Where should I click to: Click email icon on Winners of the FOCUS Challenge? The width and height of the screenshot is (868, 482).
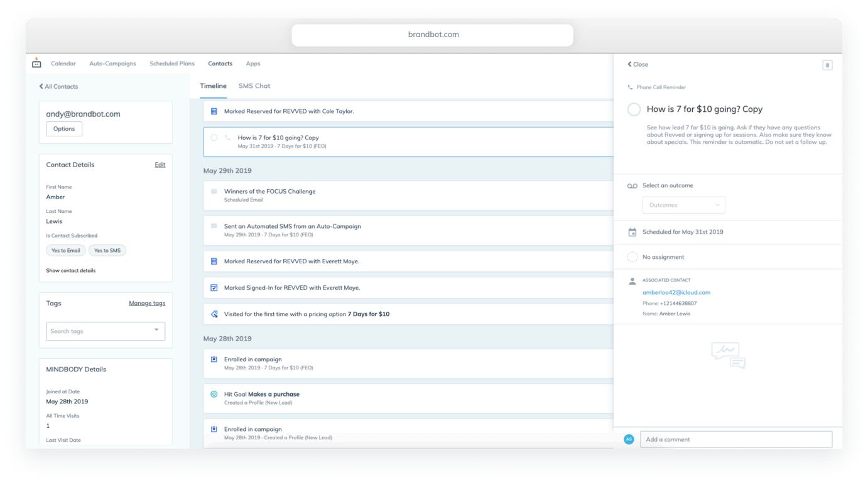(214, 192)
